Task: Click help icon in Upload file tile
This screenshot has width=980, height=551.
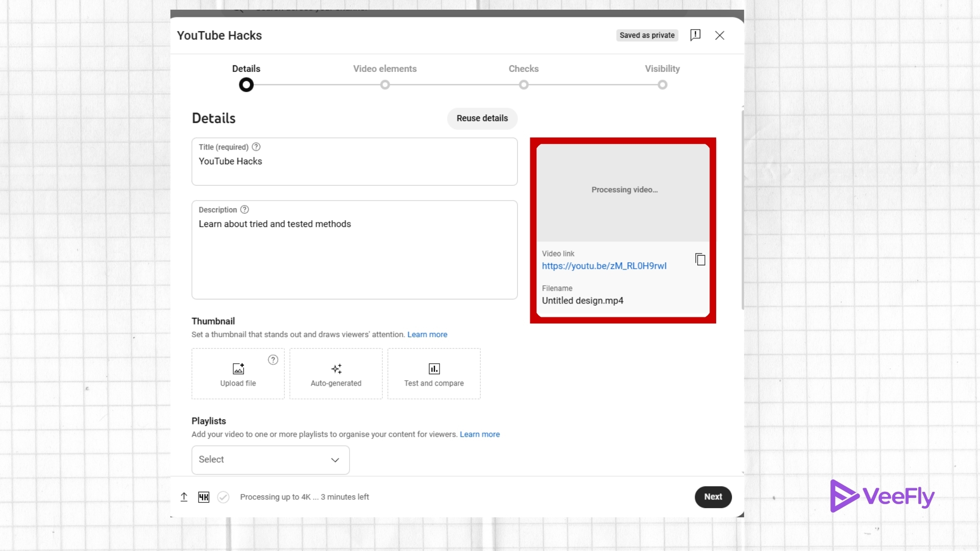Action: tap(273, 360)
